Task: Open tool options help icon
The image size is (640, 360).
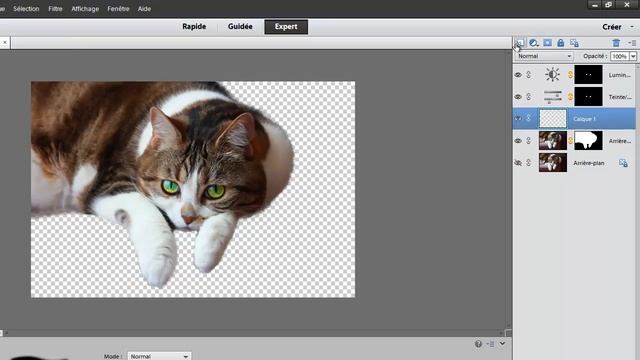Action: (x=478, y=344)
